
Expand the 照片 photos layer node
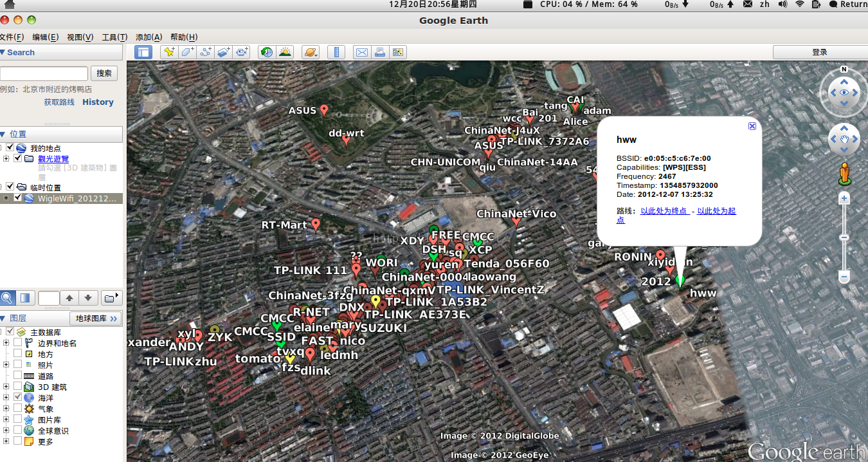(6, 365)
